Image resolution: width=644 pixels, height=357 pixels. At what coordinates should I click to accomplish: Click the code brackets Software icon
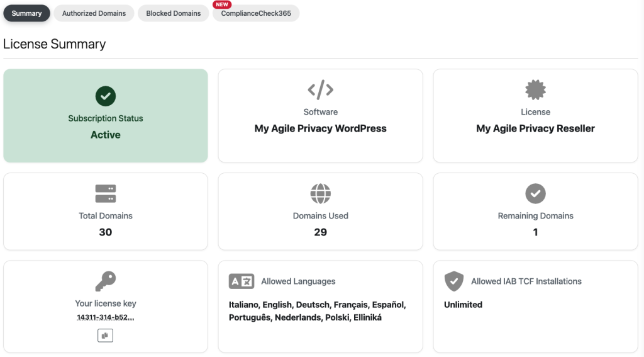tap(320, 90)
